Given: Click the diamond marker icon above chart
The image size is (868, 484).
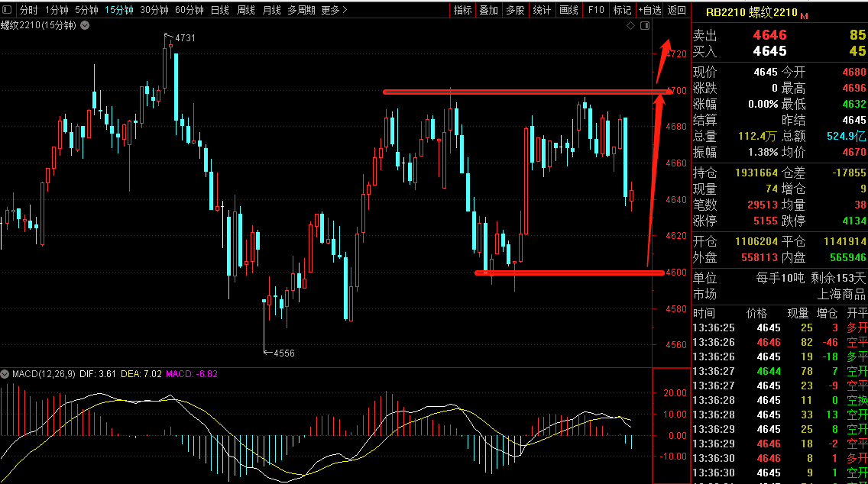Looking at the screenshot, I should click(630, 25).
